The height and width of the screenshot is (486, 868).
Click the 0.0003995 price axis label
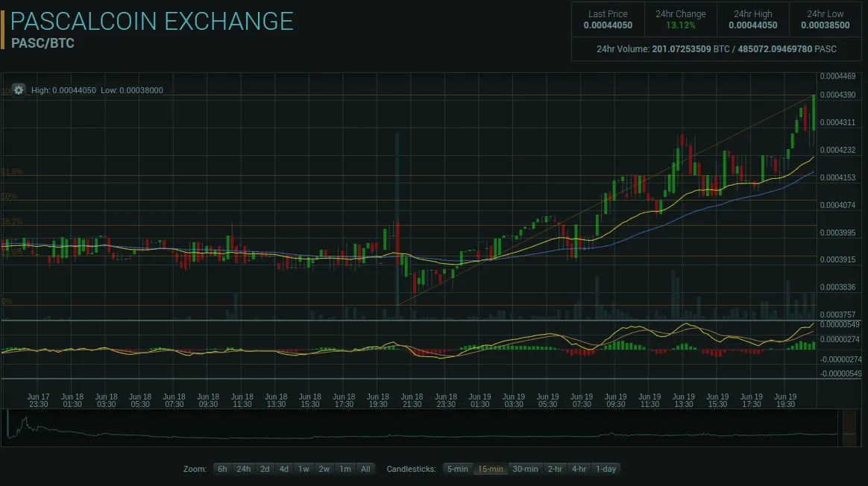click(x=837, y=233)
